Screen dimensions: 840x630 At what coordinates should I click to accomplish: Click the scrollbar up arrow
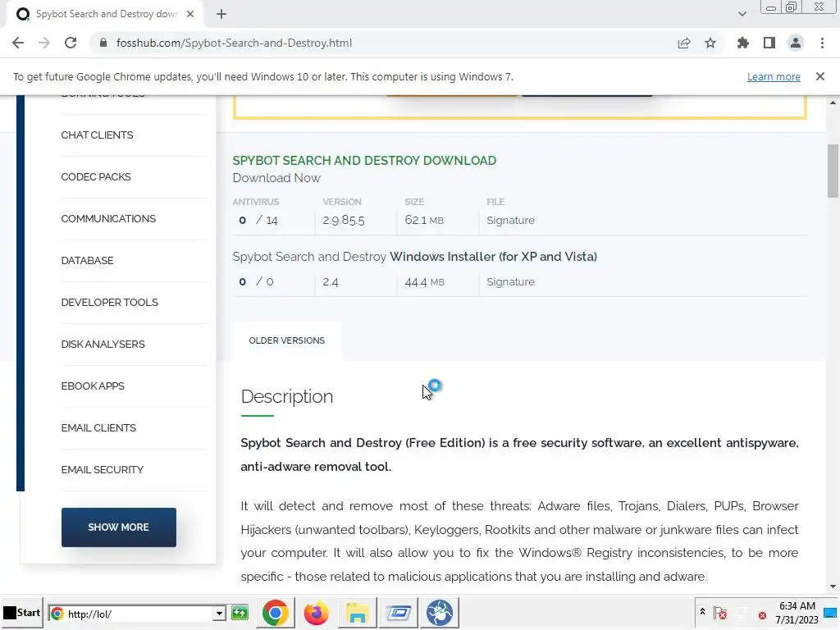833,102
